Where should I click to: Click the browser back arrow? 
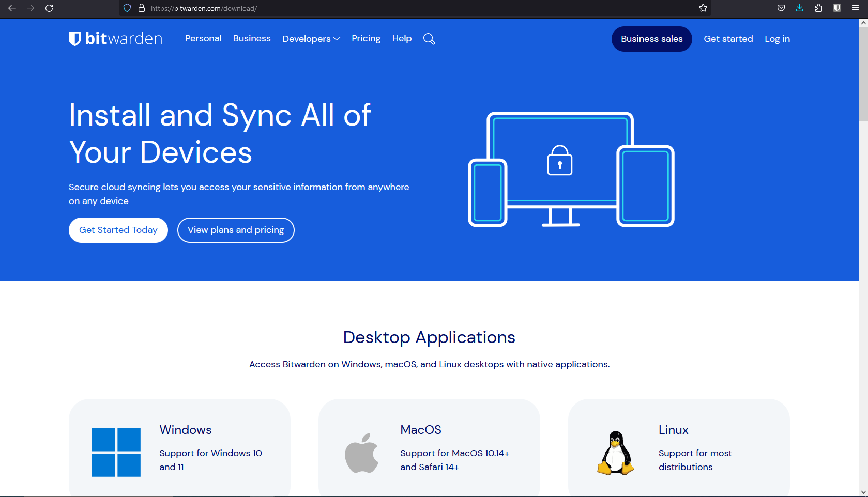(12, 8)
